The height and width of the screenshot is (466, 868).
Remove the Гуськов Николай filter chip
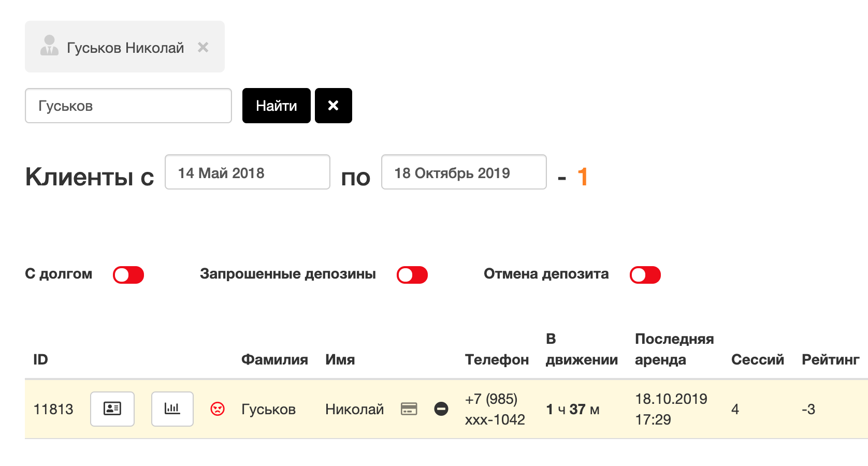point(203,47)
